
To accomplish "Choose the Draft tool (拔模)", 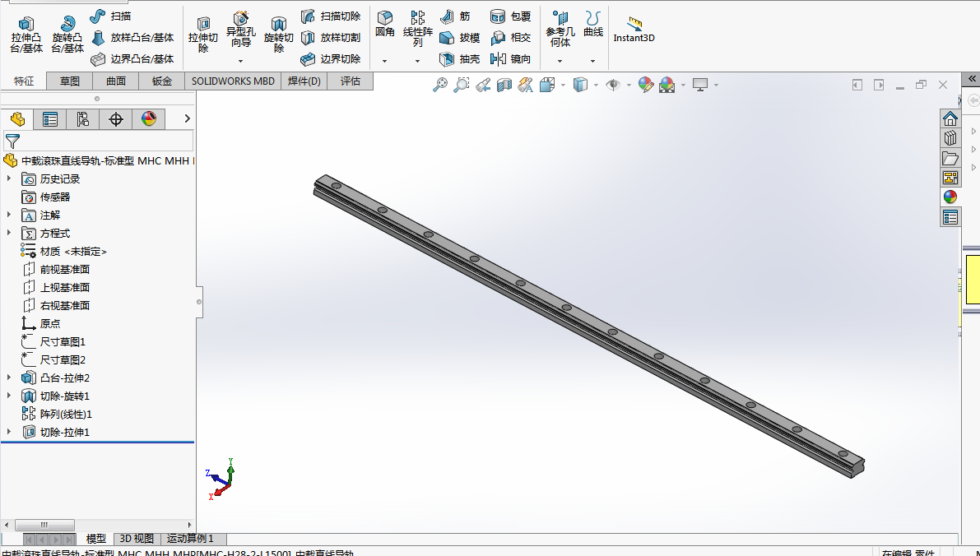I will point(459,38).
